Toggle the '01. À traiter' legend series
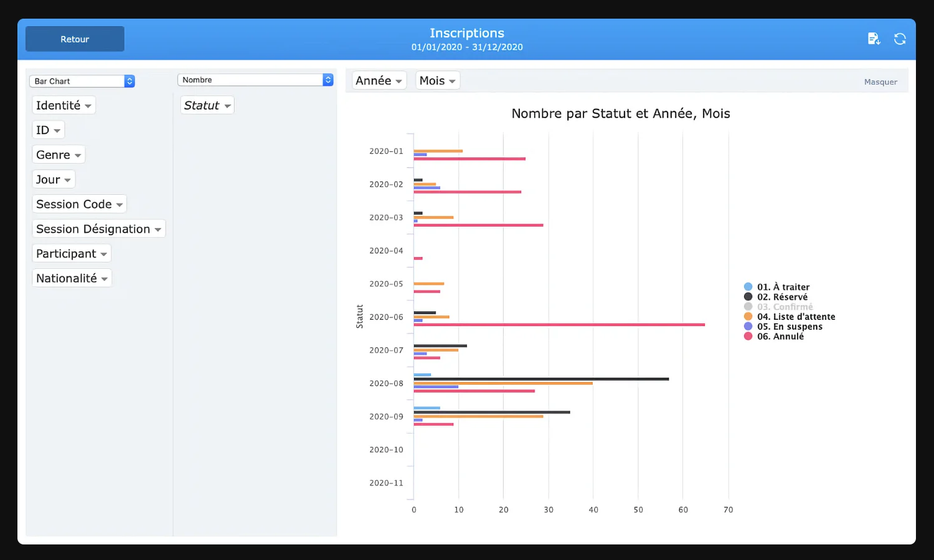This screenshot has height=560, width=934. (x=783, y=287)
